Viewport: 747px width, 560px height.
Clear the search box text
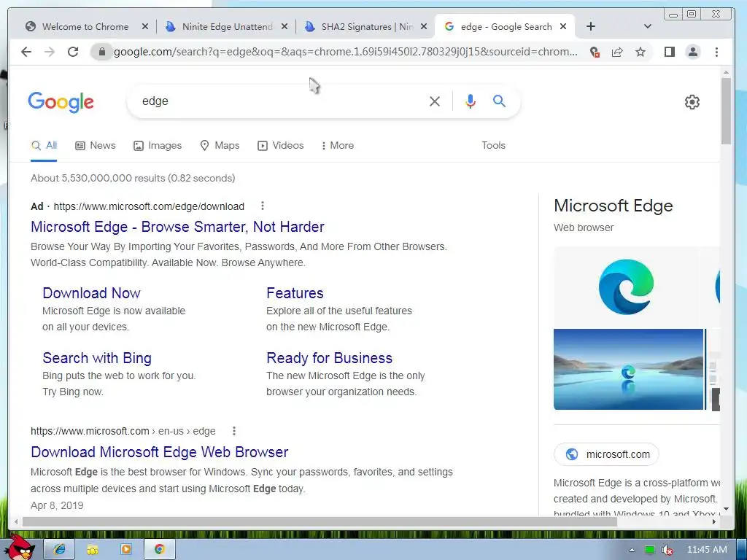[x=435, y=101]
